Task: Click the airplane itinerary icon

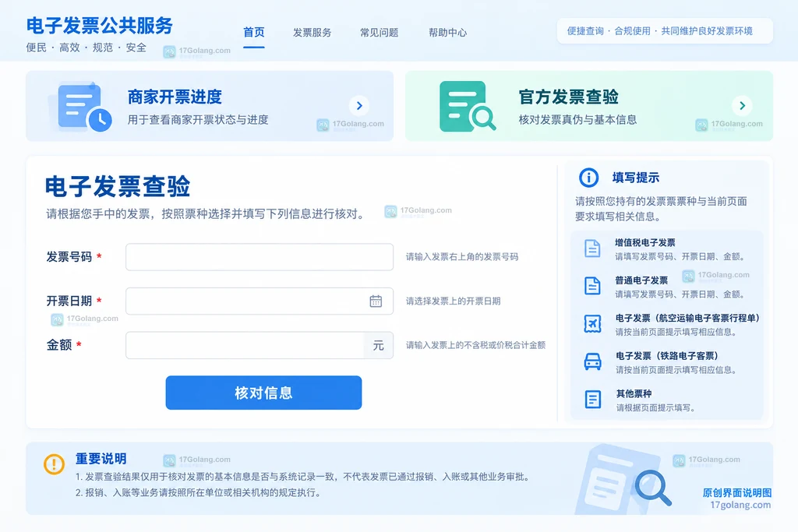Action: point(592,323)
